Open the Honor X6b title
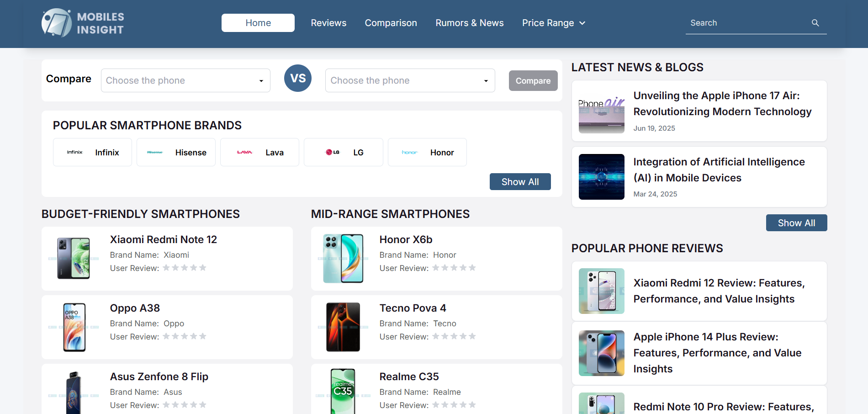This screenshot has width=868, height=414. click(406, 239)
